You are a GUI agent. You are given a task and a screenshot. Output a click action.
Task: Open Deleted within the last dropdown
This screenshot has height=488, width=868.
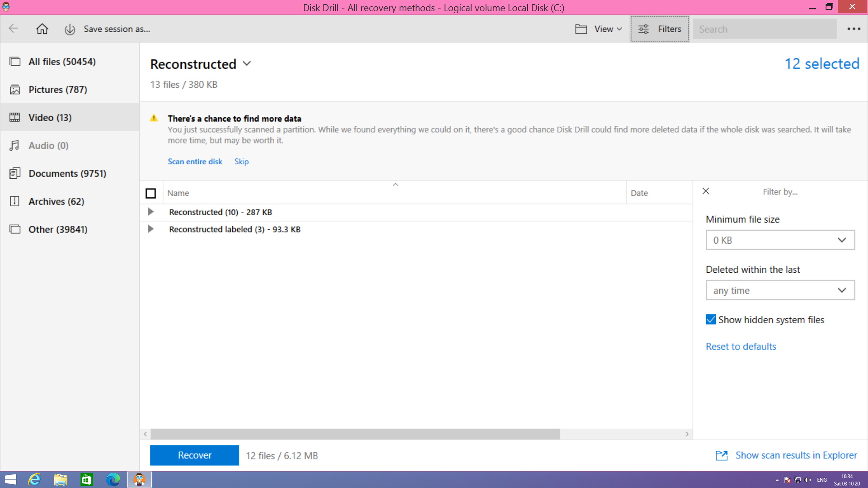tap(780, 290)
